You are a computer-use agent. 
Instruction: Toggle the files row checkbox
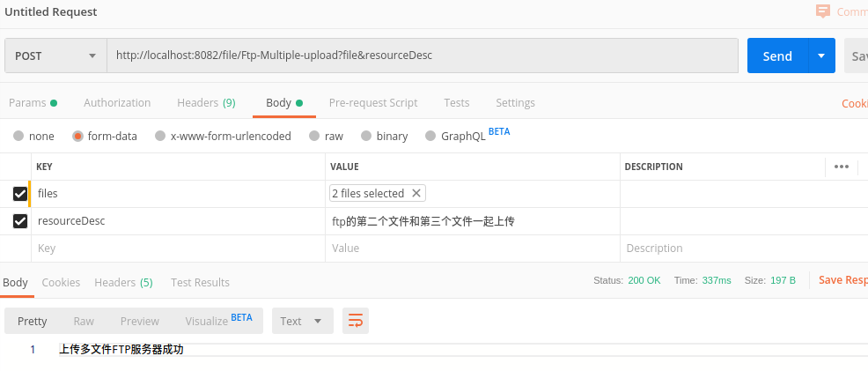(x=20, y=194)
